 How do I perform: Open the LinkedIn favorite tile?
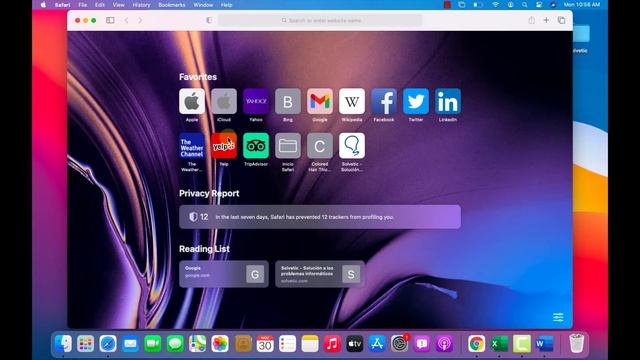(448, 101)
